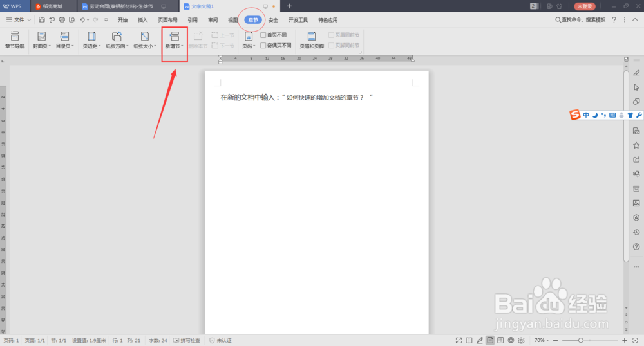The height and width of the screenshot is (346, 644).
Task: Expand the 页边距 dropdown arrow
Action: point(99,46)
